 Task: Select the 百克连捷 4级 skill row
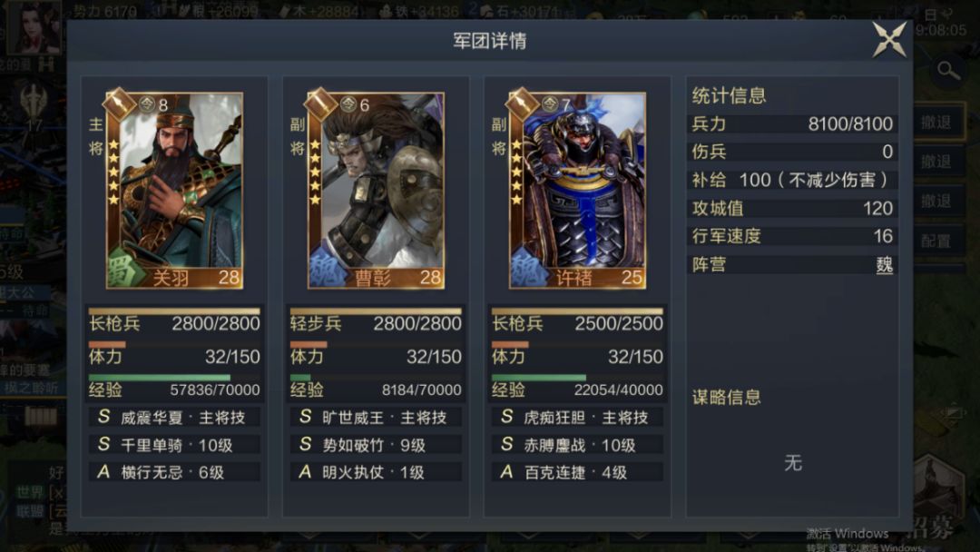coord(577,472)
